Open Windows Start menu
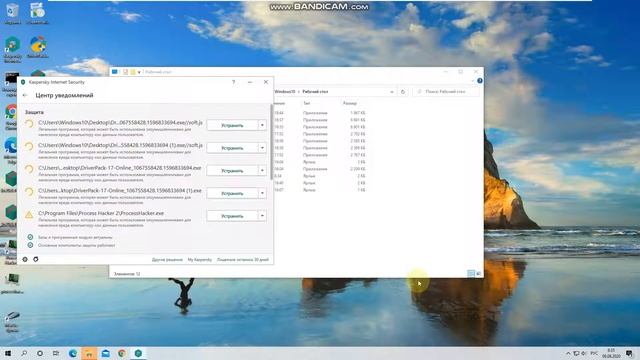Viewport: 640px width, 360px height. coord(8,353)
